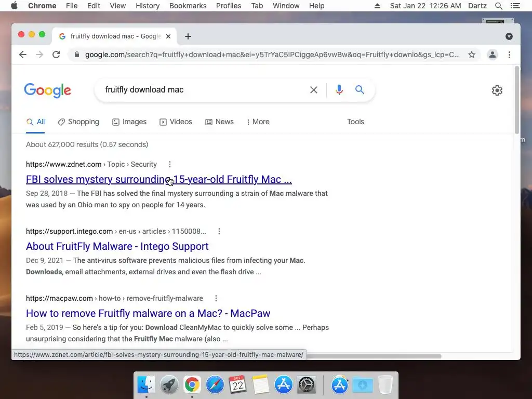Click the browser forward arrow
The height and width of the screenshot is (399, 532).
(39, 55)
